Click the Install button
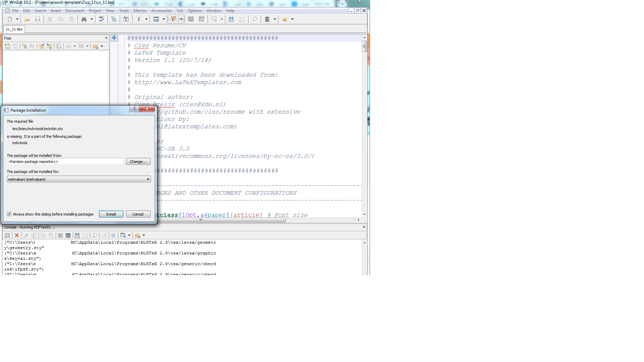 pos(111,214)
